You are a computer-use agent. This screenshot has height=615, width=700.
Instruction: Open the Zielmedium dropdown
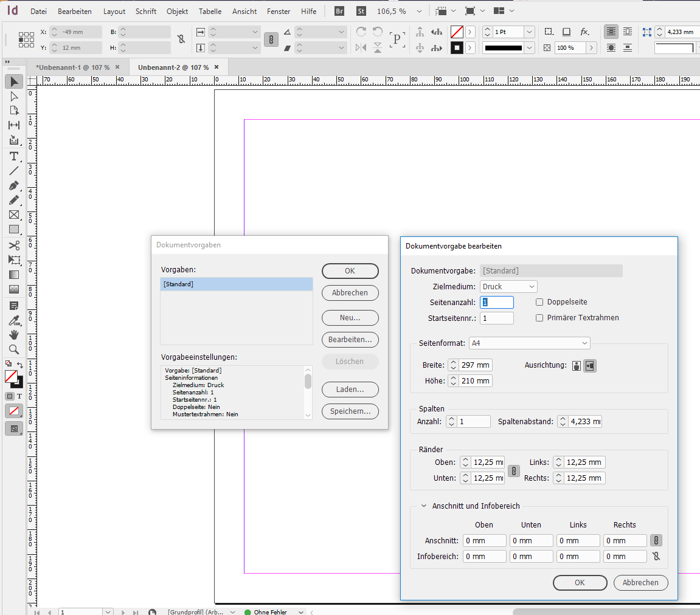pyautogui.click(x=508, y=286)
